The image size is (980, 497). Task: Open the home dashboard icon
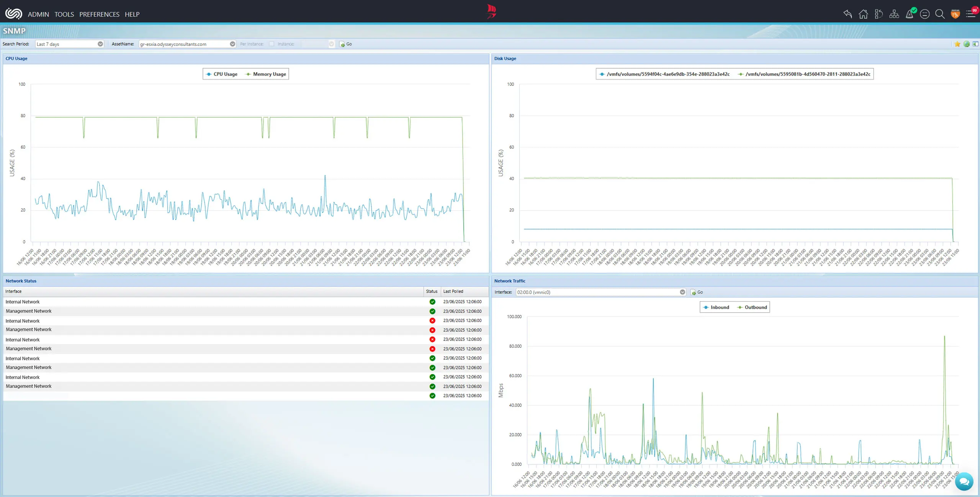[x=864, y=14]
